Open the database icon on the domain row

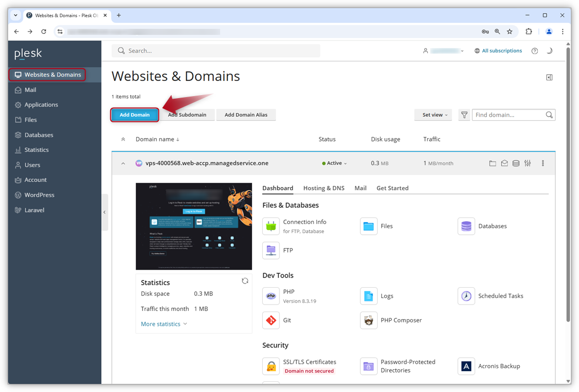point(516,163)
